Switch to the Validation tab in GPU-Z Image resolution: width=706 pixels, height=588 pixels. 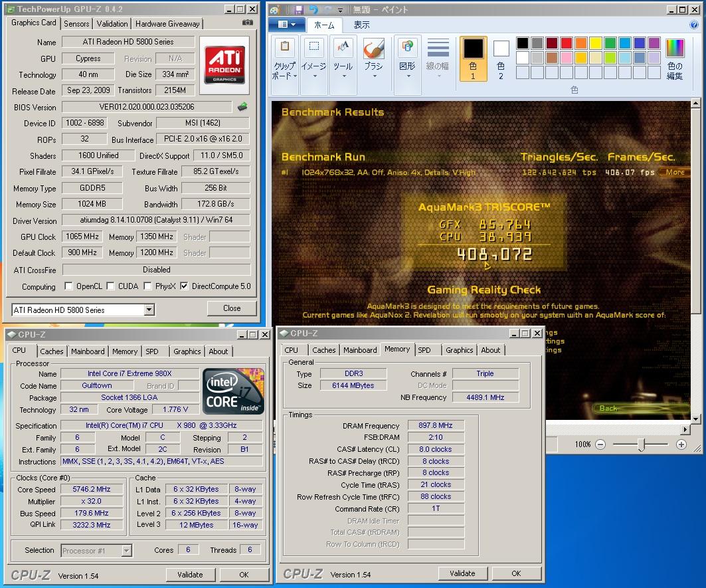pos(112,23)
